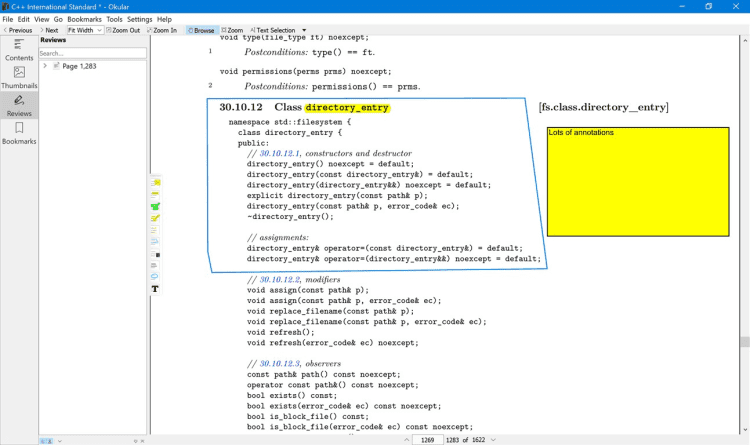The height and width of the screenshot is (445, 750).
Task: Go to Previous page in toolbar
Action: (x=18, y=30)
